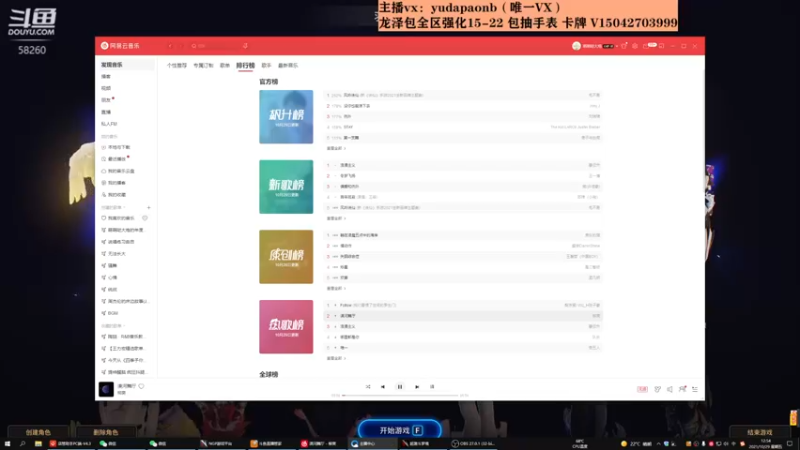Open the play queue list icon
The height and width of the screenshot is (450, 800).
(695, 389)
